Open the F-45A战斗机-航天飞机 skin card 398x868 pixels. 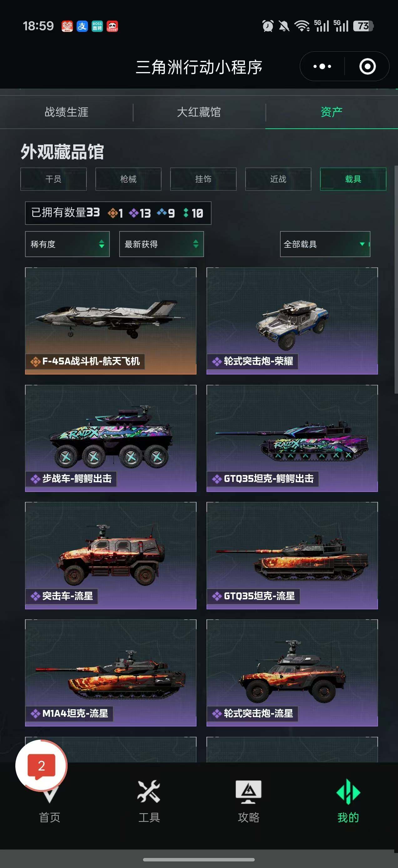click(111, 321)
